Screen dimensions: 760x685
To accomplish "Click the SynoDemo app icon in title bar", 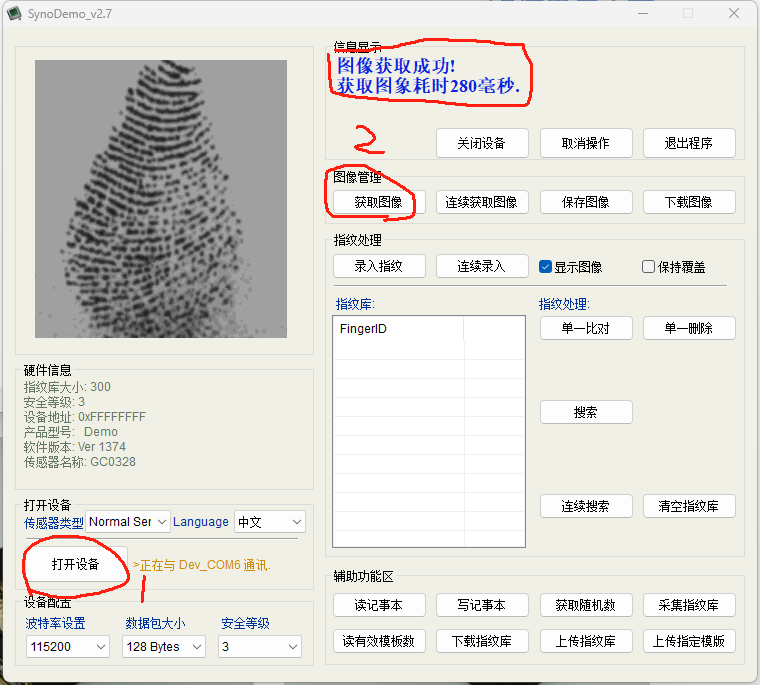I will [14, 13].
